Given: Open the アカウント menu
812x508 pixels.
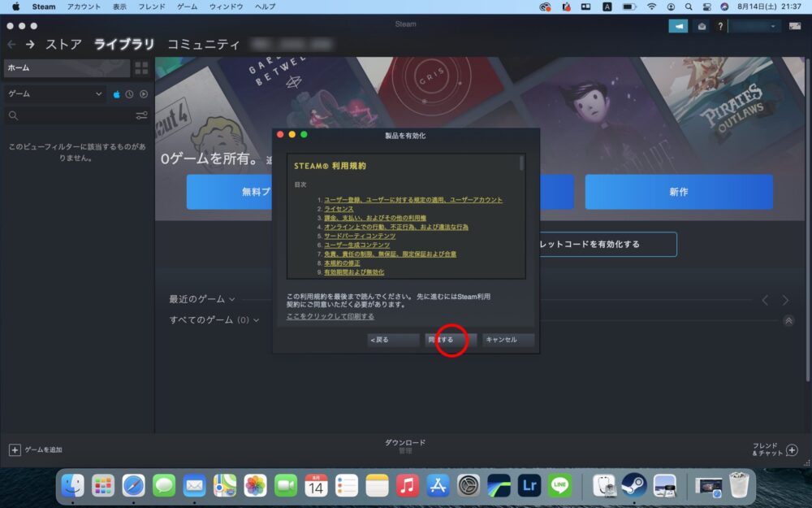Looking at the screenshot, I should coord(84,7).
